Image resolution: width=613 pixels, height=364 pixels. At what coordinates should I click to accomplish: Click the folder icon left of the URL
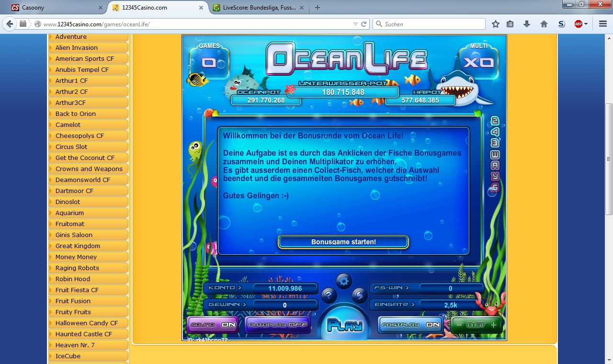point(23,24)
